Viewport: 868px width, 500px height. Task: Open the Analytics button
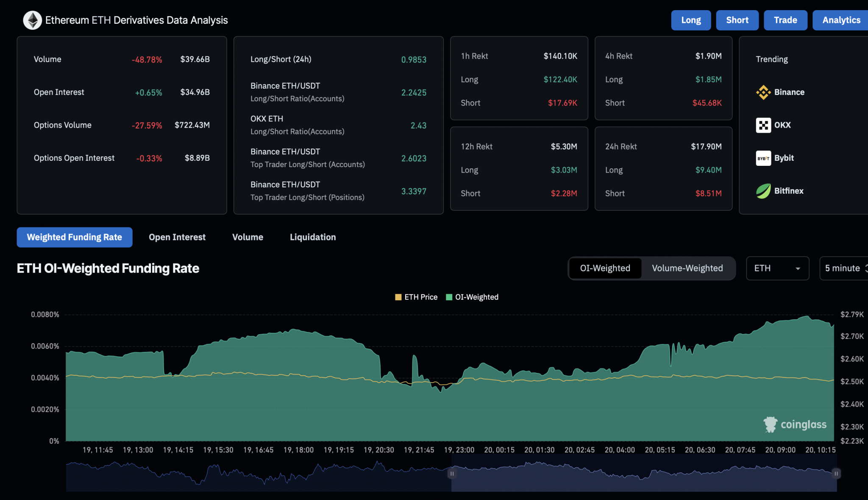click(x=841, y=20)
